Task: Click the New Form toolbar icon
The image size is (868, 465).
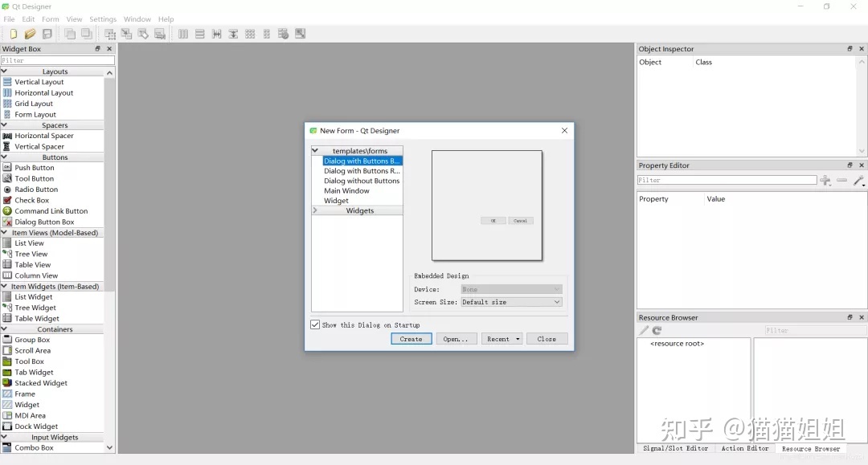Action: coord(14,34)
